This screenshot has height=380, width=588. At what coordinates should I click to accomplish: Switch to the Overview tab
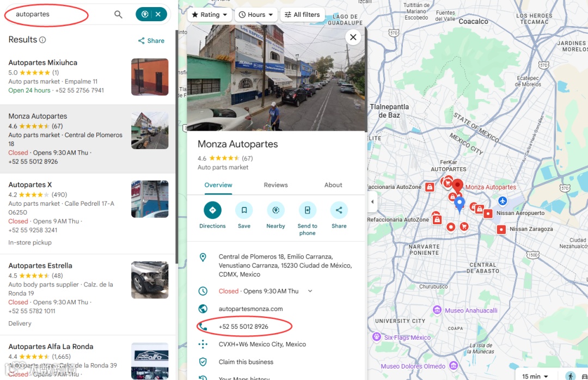(x=218, y=185)
